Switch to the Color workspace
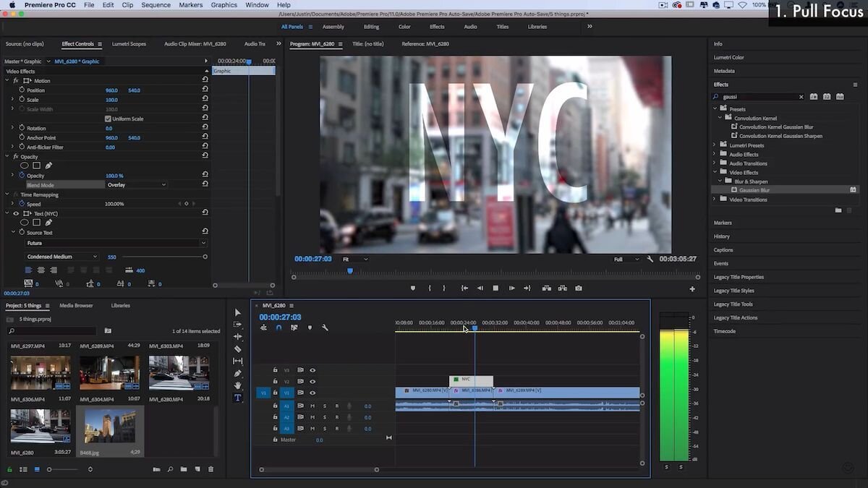The height and width of the screenshot is (488, 868). [404, 27]
